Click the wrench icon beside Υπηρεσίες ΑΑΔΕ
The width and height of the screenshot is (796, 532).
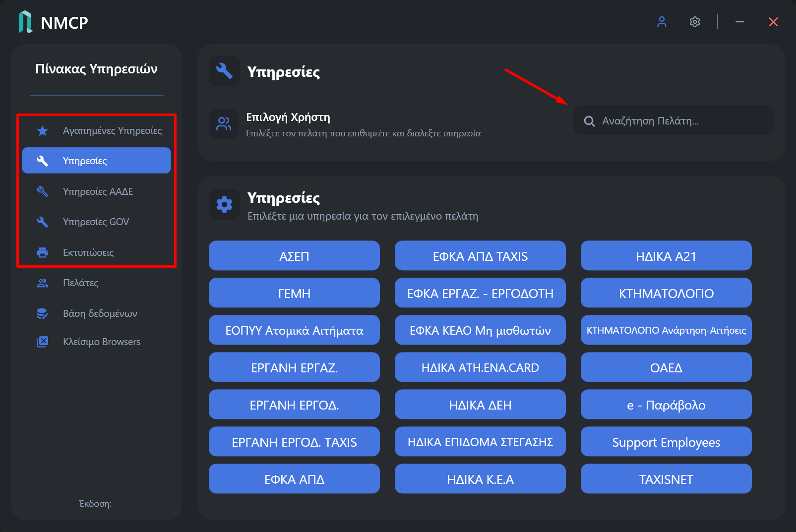pyautogui.click(x=43, y=191)
